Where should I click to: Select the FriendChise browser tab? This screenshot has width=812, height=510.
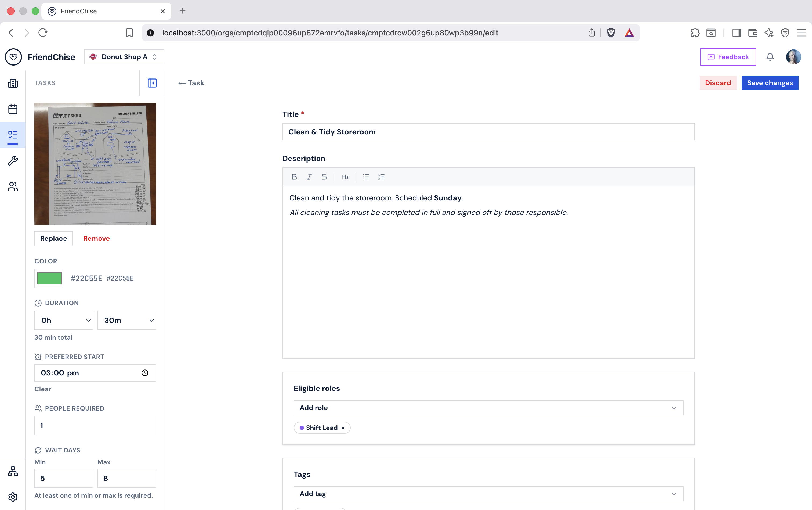click(x=106, y=11)
